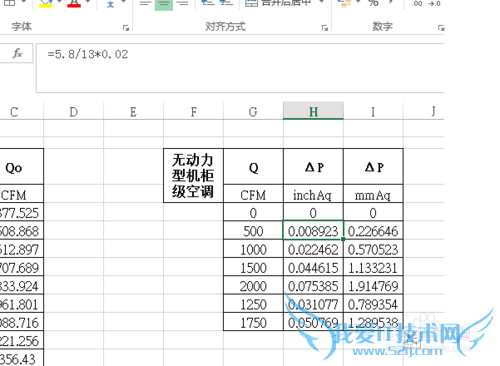The height and width of the screenshot is (366, 500).
Task: Select the cell containing 1750
Action: point(253,322)
